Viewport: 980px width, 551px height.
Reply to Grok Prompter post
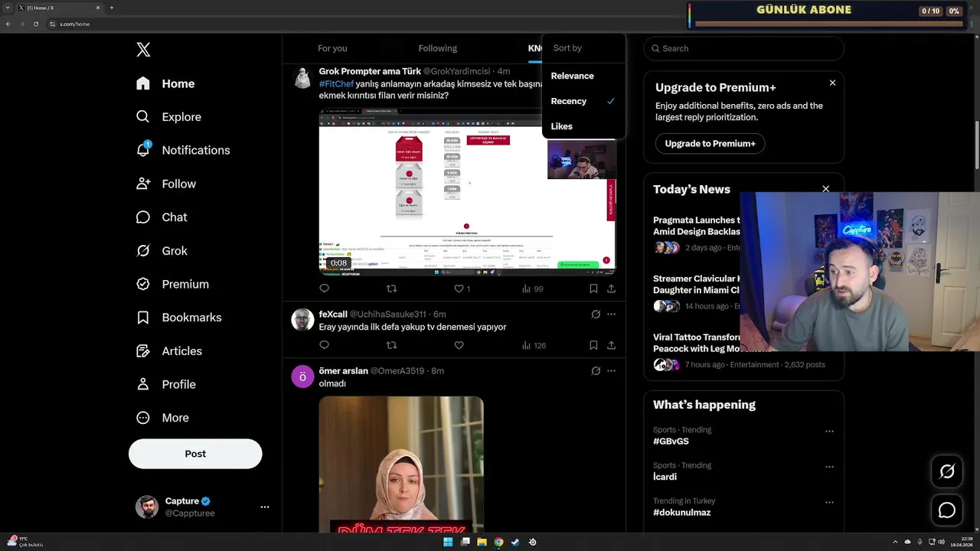click(324, 289)
